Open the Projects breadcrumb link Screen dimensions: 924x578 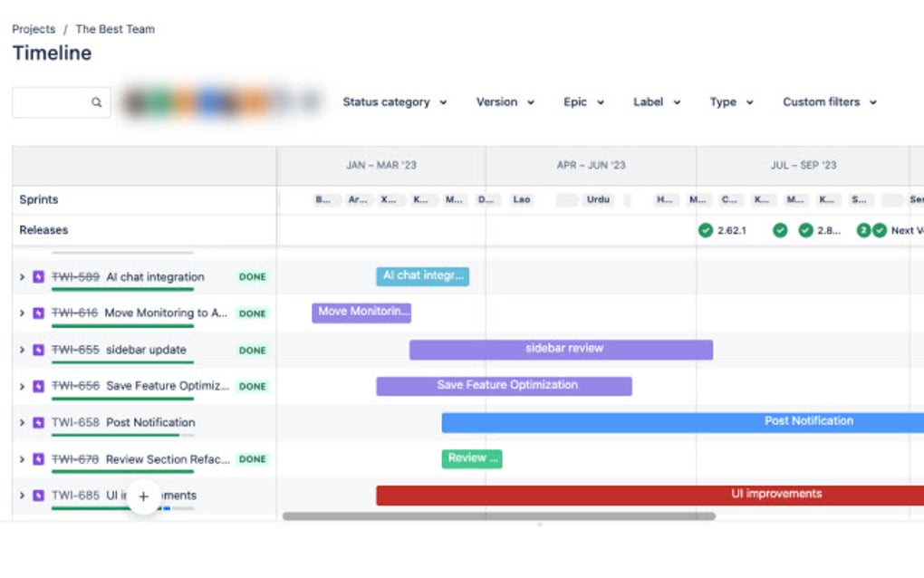pos(34,29)
